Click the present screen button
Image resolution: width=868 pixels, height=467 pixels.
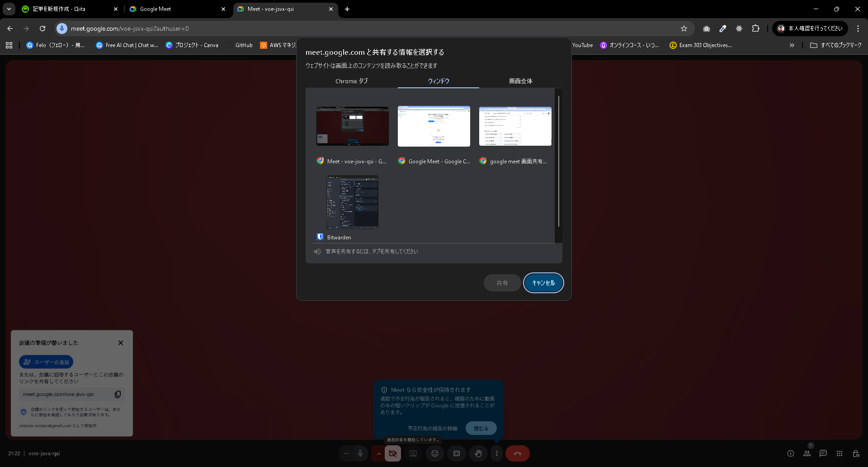tap(413, 453)
